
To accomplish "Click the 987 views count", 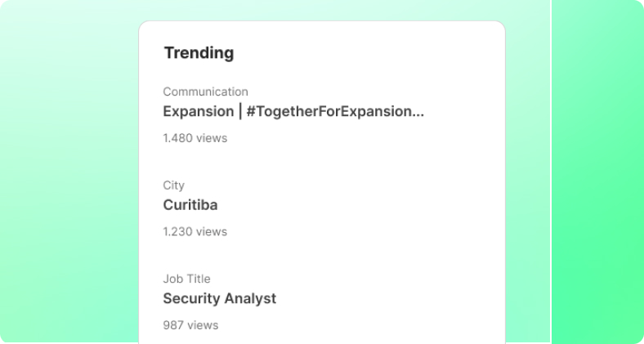I will pos(190,325).
